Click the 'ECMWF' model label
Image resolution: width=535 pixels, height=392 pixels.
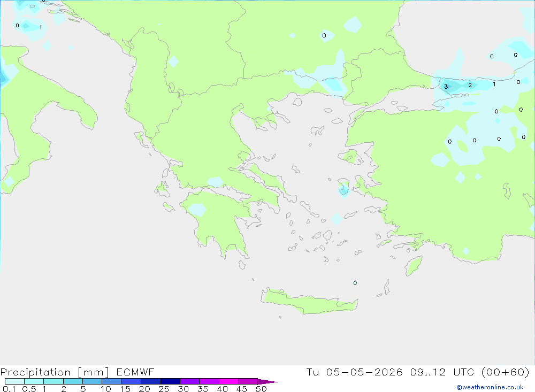pos(135,372)
